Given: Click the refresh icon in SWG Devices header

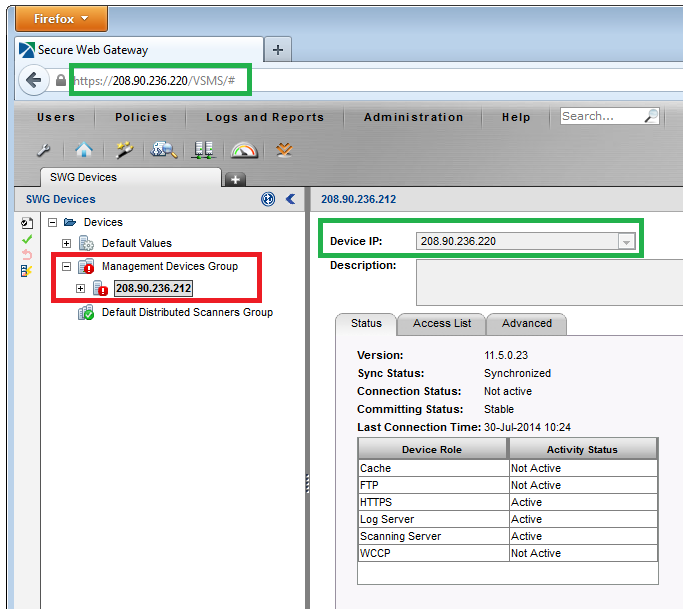Looking at the screenshot, I should coord(268,199).
